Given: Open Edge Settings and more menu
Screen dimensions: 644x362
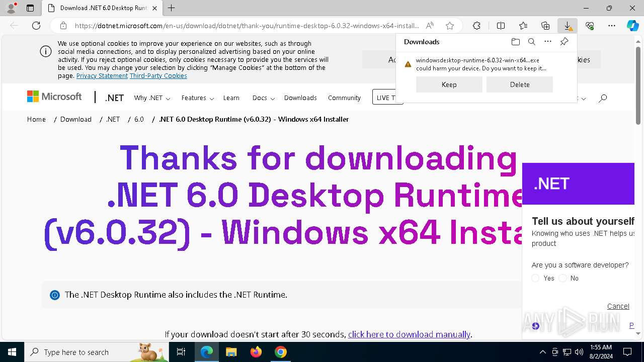Looking at the screenshot, I should pyautogui.click(x=612, y=26).
